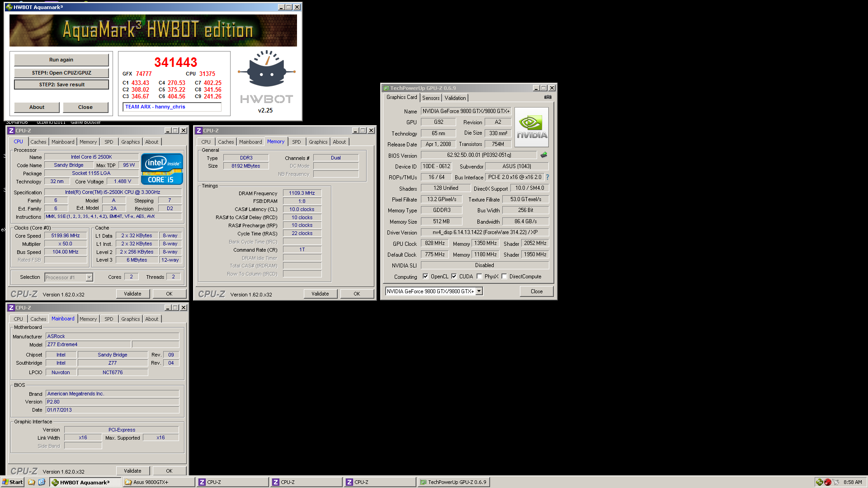868x488 pixels.
Task: Open Memory tab in CPU-Z mainboard window
Action: [x=88, y=319]
